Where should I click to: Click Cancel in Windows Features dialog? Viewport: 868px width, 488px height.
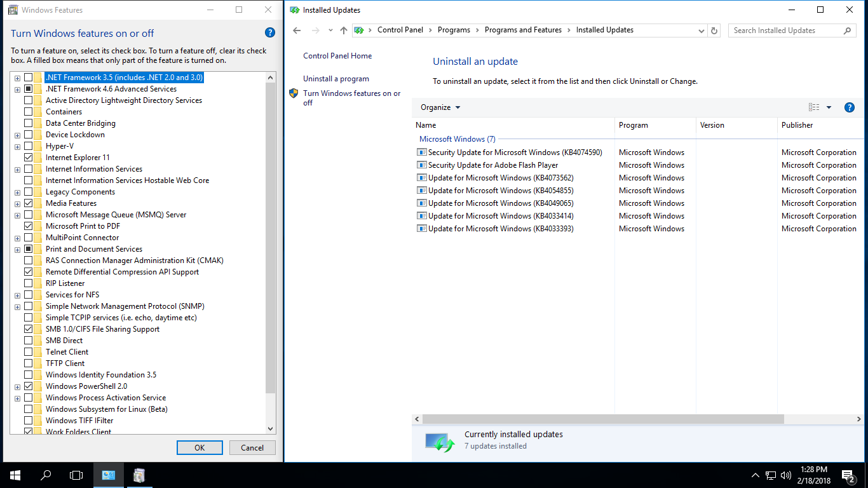click(252, 447)
